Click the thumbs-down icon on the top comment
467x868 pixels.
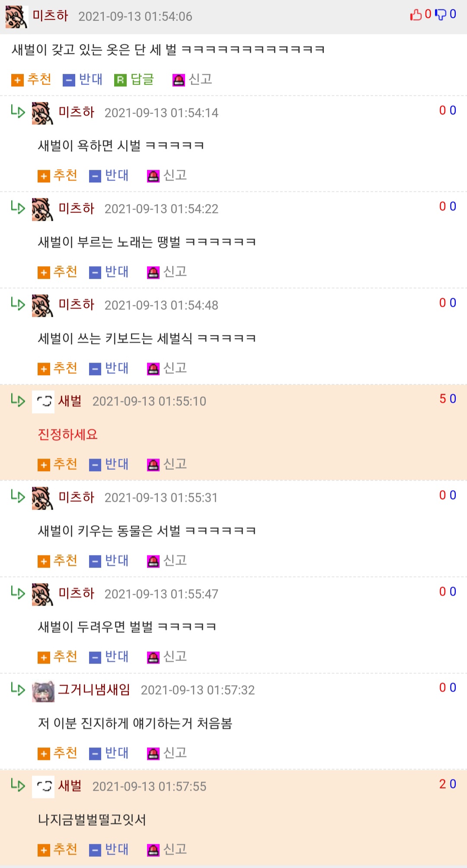click(441, 15)
